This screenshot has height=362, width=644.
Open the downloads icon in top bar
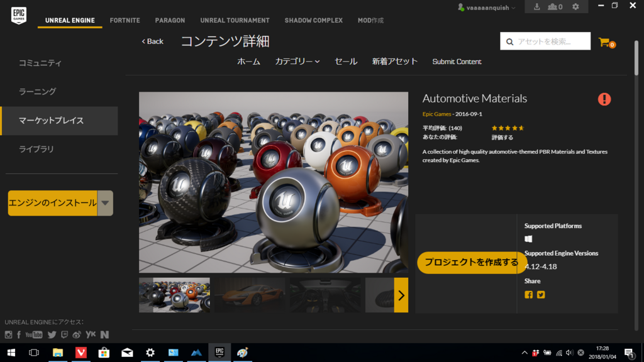coord(537,6)
